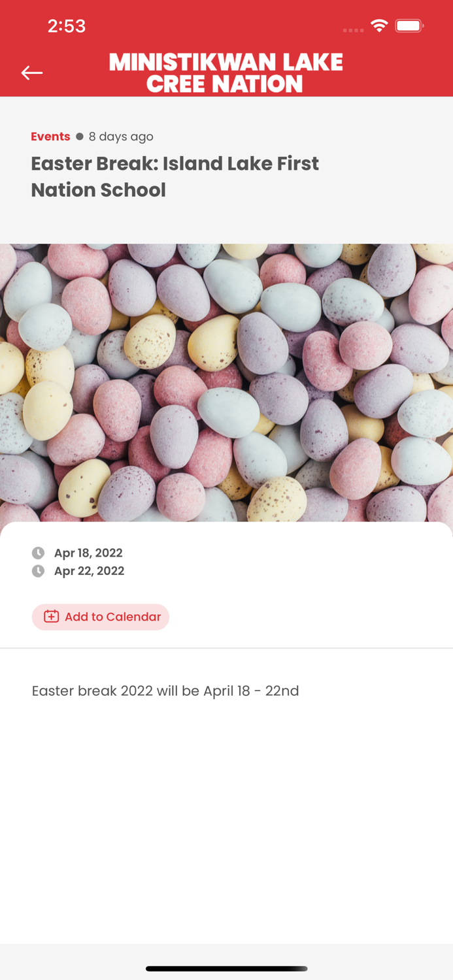Tap the back arrow icon
The width and height of the screenshot is (453, 980).
pyautogui.click(x=31, y=73)
